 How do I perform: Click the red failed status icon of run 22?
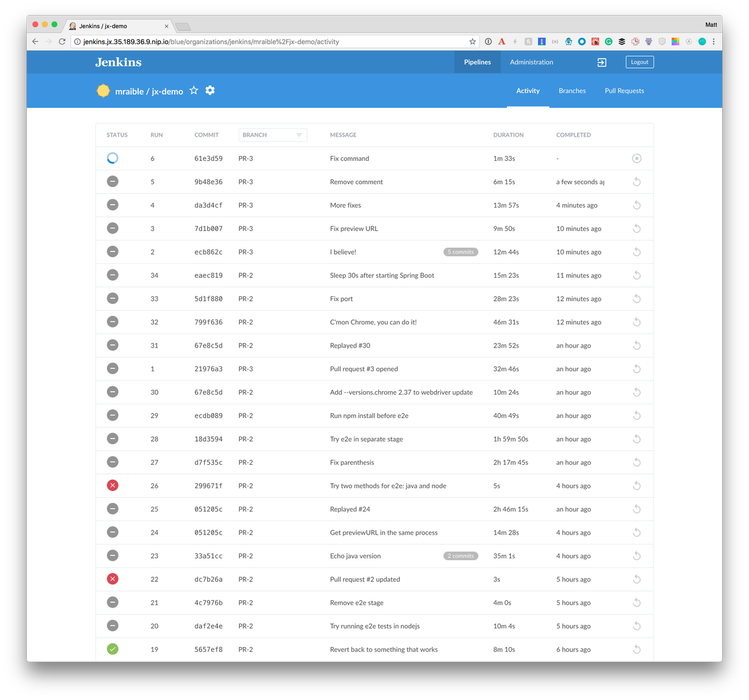tap(112, 579)
